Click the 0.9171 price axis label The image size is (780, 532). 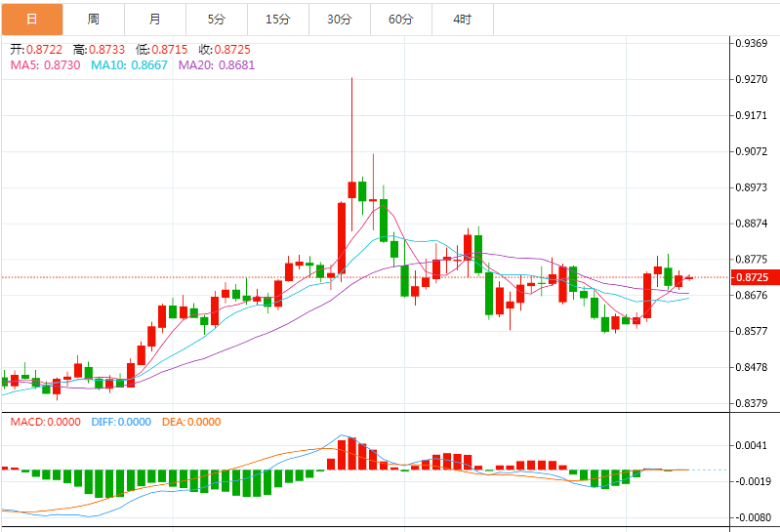(751, 115)
